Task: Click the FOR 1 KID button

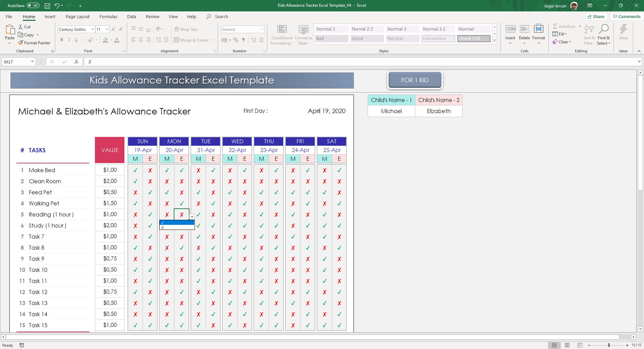Action: pos(415,80)
